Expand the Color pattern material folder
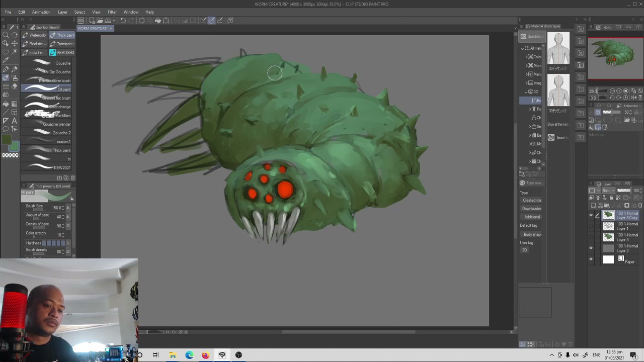The height and width of the screenshot is (362, 644). click(527, 57)
